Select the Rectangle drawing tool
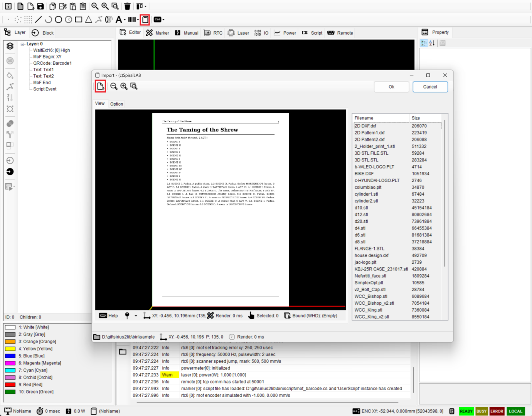532x416 pixels. [x=79, y=19]
